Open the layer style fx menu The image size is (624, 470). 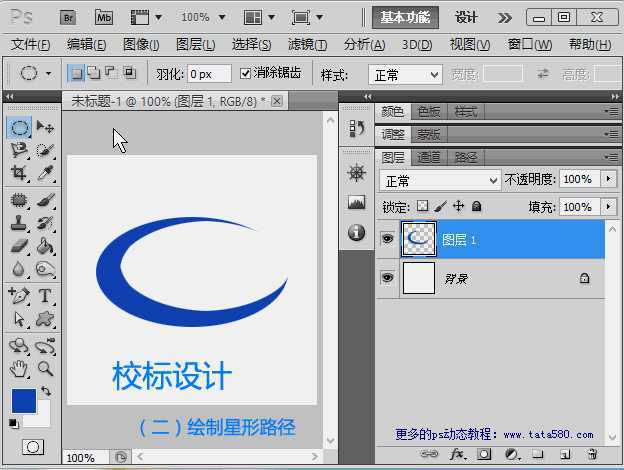pyautogui.click(x=458, y=454)
